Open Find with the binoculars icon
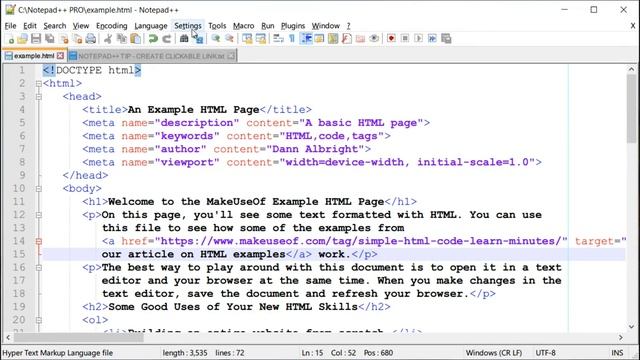The image size is (640, 360). click(184, 39)
